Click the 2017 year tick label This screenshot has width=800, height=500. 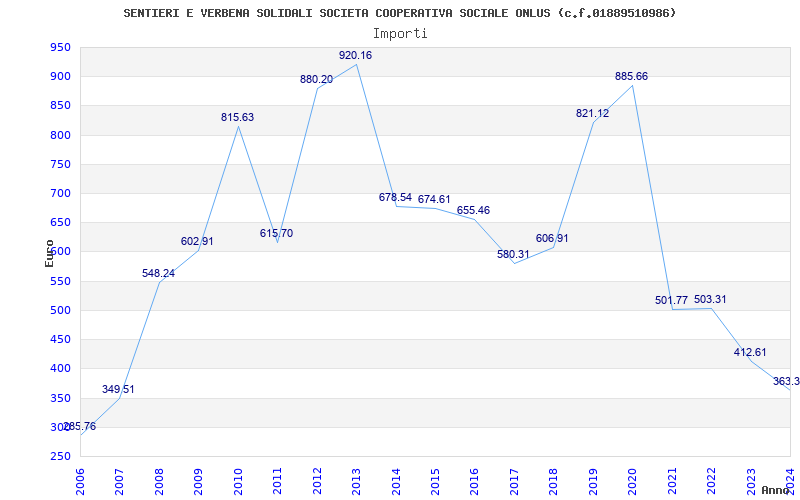514,482
